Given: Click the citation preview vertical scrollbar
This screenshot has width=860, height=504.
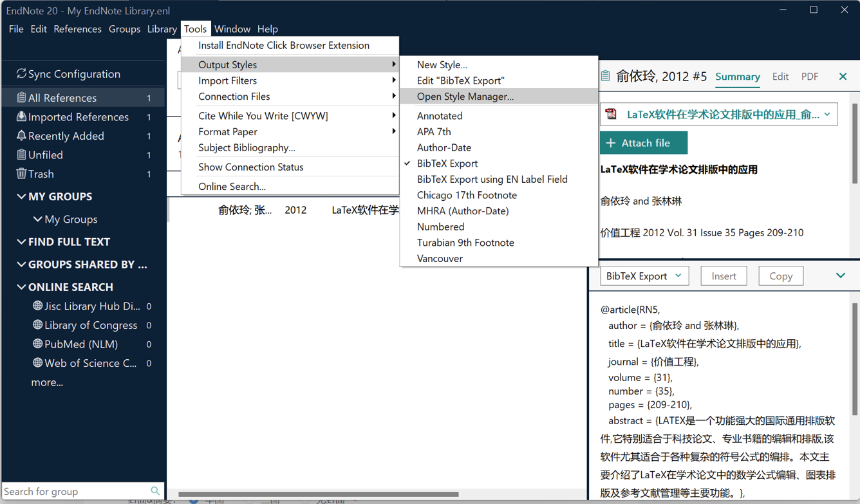Looking at the screenshot, I should [855, 359].
